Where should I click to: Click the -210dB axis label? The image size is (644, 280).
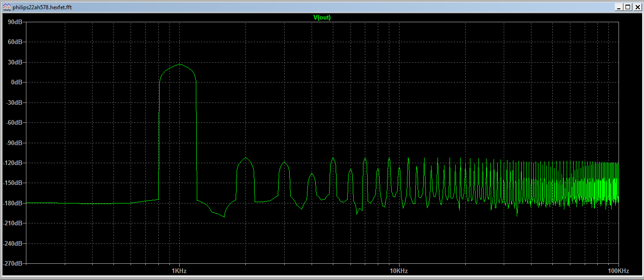tap(13, 223)
